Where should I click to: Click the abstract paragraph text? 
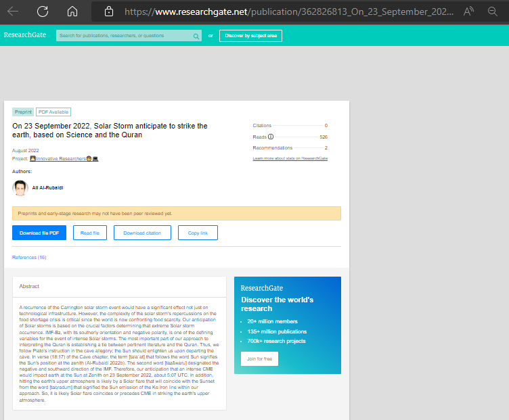click(x=119, y=354)
